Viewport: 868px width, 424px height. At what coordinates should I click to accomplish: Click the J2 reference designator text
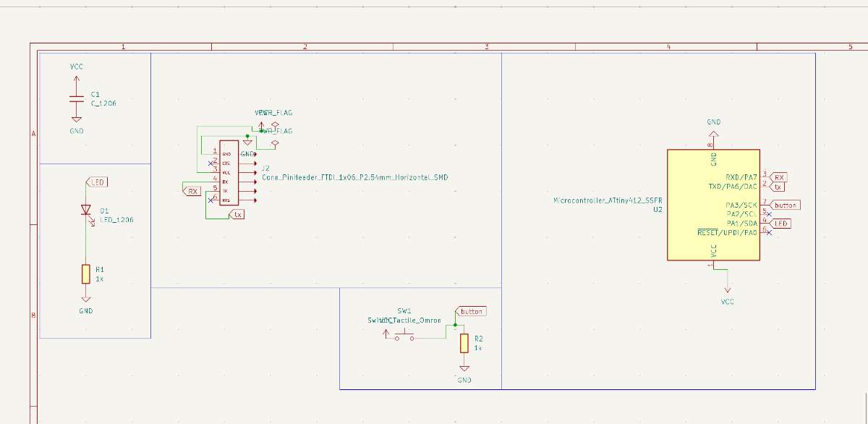266,168
